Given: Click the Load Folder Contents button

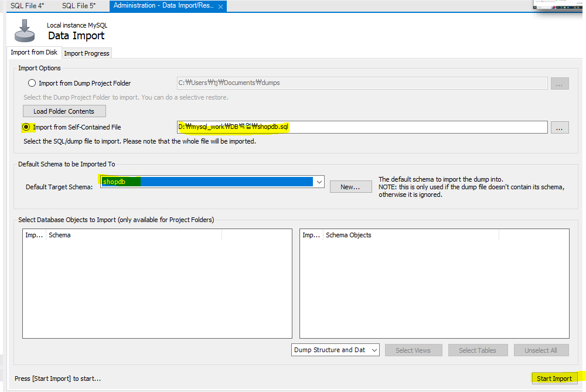Looking at the screenshot, I should click(x=64, y=111).
